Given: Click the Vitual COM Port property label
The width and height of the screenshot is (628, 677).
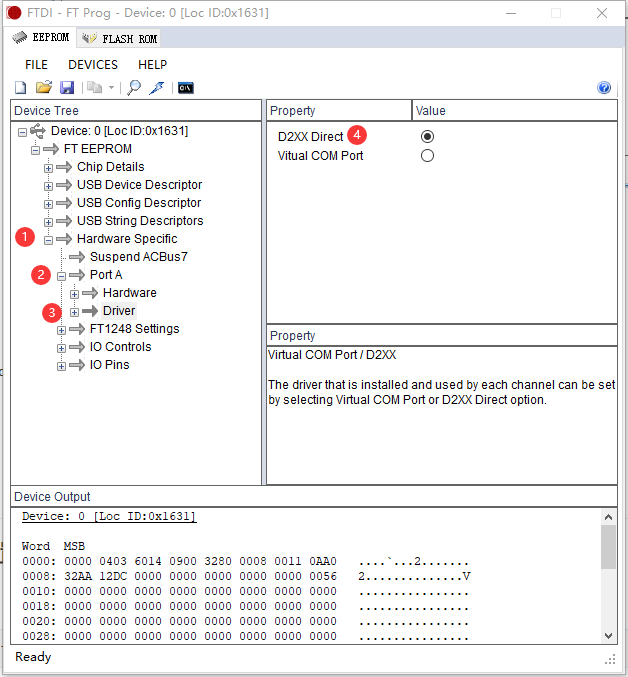Looking at the screenshot, I should coord(320,155).
